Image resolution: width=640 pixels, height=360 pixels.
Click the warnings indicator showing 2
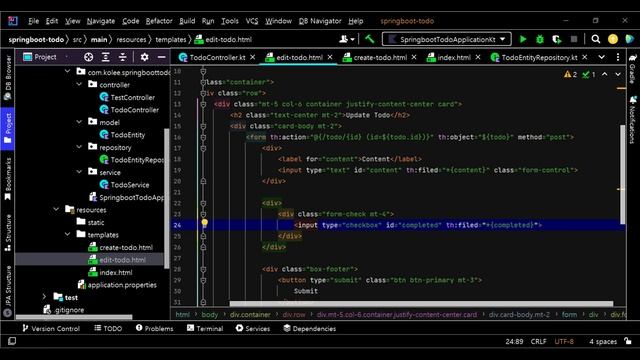point(571,74)
